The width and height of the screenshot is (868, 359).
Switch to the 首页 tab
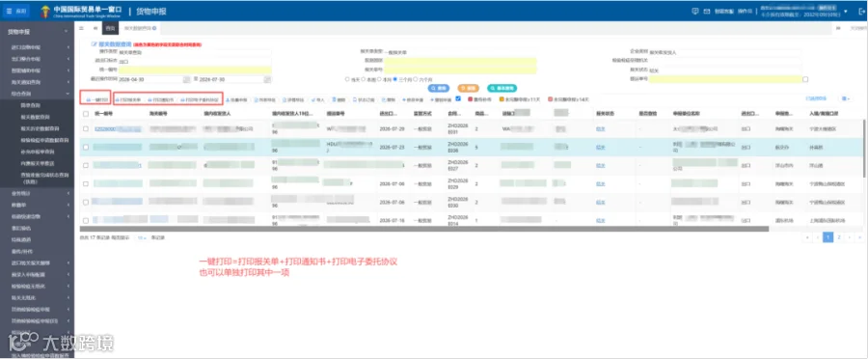tap(111, 28)
